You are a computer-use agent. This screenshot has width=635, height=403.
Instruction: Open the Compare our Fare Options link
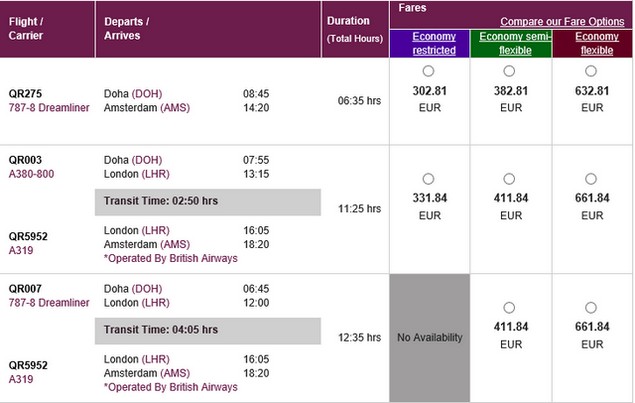coord(562,21)
